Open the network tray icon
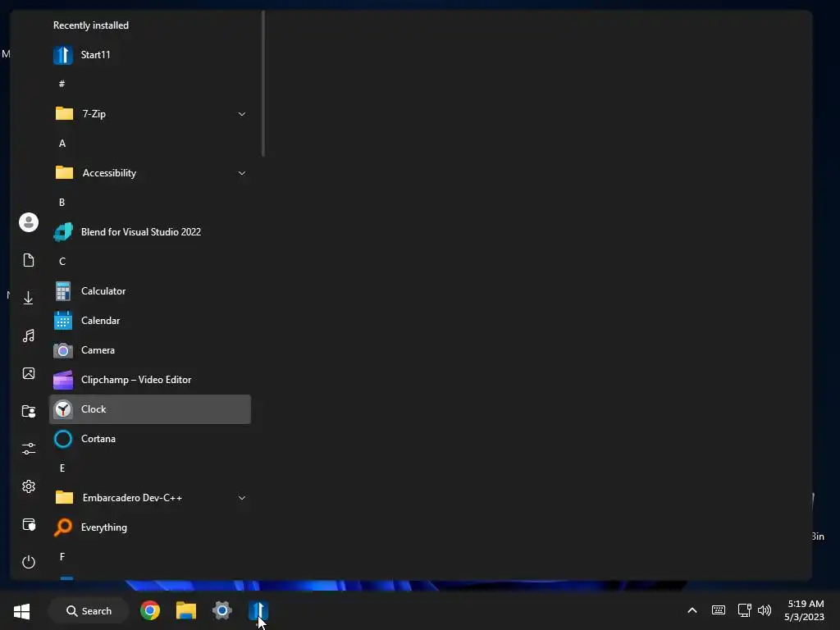This screenshot has width=840, height=630. coord(744,610)
